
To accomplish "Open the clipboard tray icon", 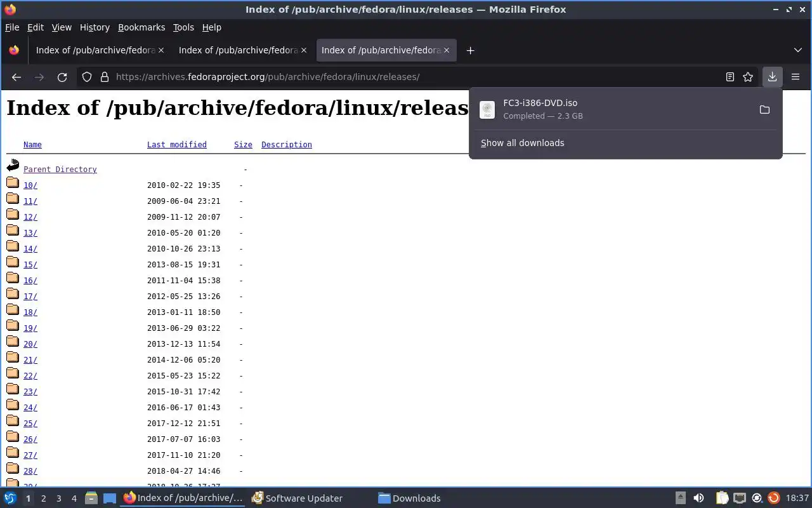I will pyautogui.click(x=722, y=498).
